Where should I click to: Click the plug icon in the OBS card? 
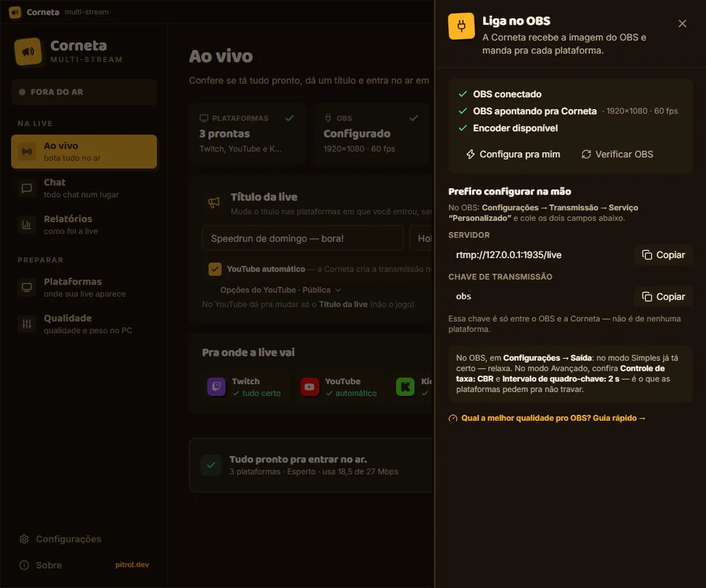point(328,118)
